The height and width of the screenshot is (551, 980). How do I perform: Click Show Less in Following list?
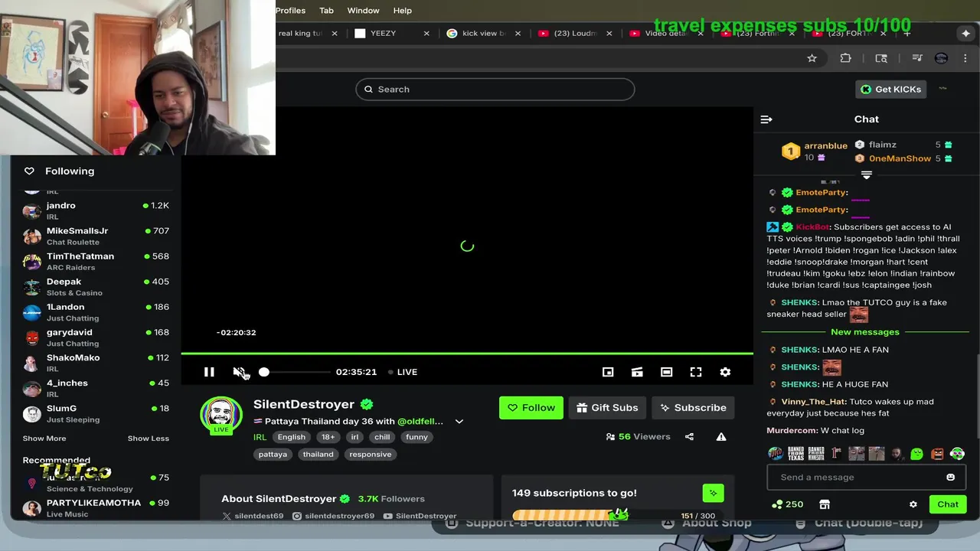pyautogui.click(x=148, y=439)
